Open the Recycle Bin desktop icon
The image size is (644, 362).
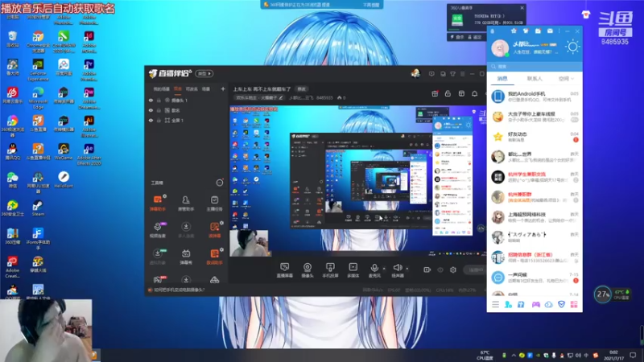click(12, 39)
